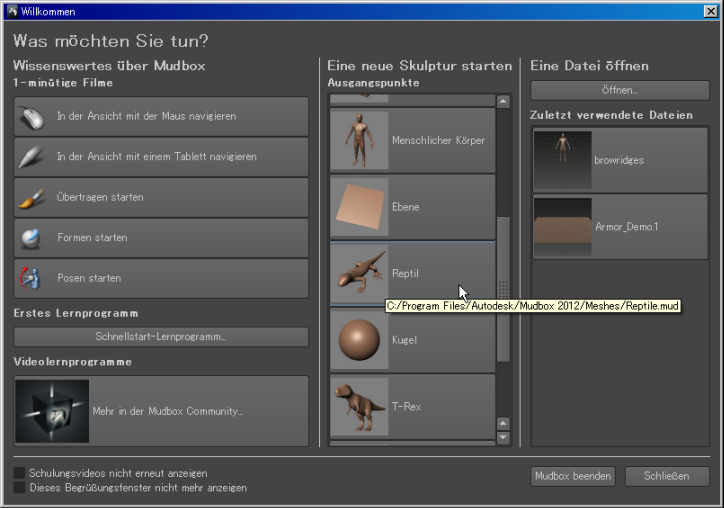
Task: Click the tablet pen icon
Action: pos(32,157)
